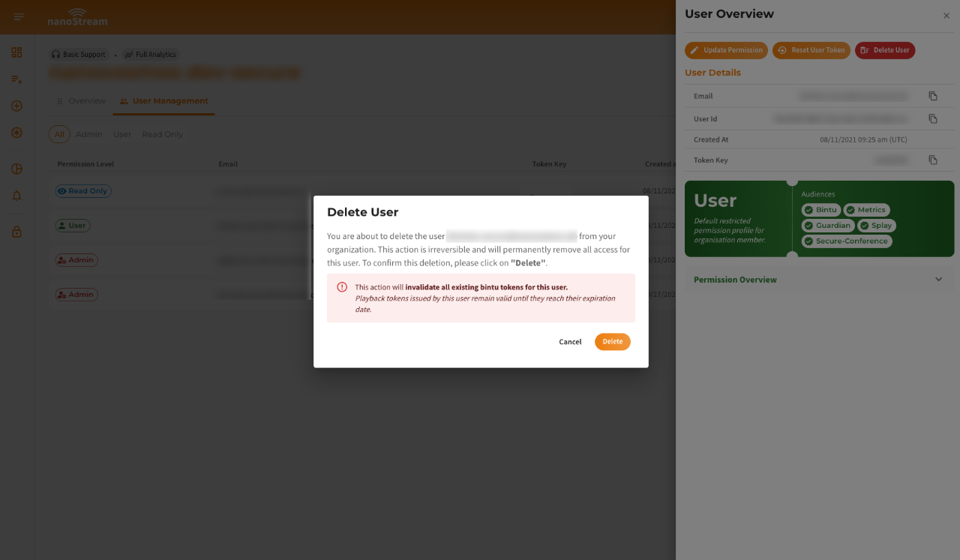Select the Read Only user row badge
960x560 pixels.
[83, 191]
